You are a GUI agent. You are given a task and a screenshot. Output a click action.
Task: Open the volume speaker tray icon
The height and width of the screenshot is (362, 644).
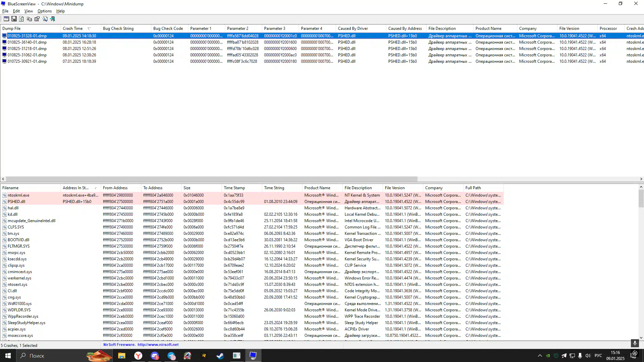tap(588, 356)
